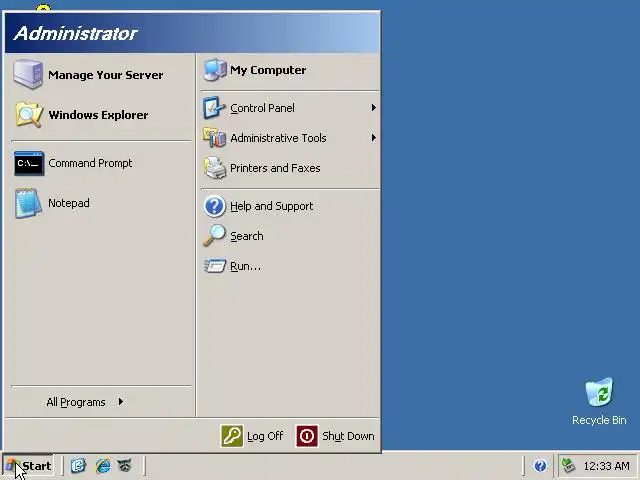Open the Printers and Faxes printer icon
The height and width of the screenshot is (480, 640).
coord(214,168)
